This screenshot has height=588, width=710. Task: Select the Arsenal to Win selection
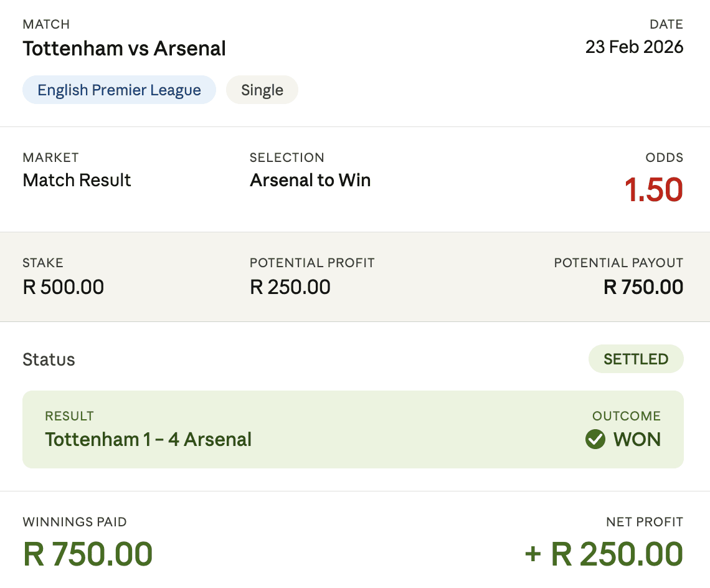(x=310, y=181)
